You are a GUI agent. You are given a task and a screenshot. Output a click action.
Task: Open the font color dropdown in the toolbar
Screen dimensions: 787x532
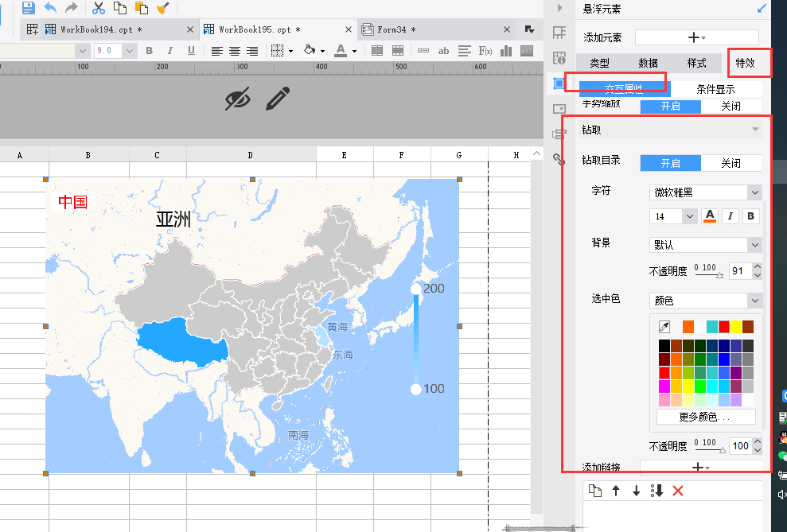pos(354,51)
